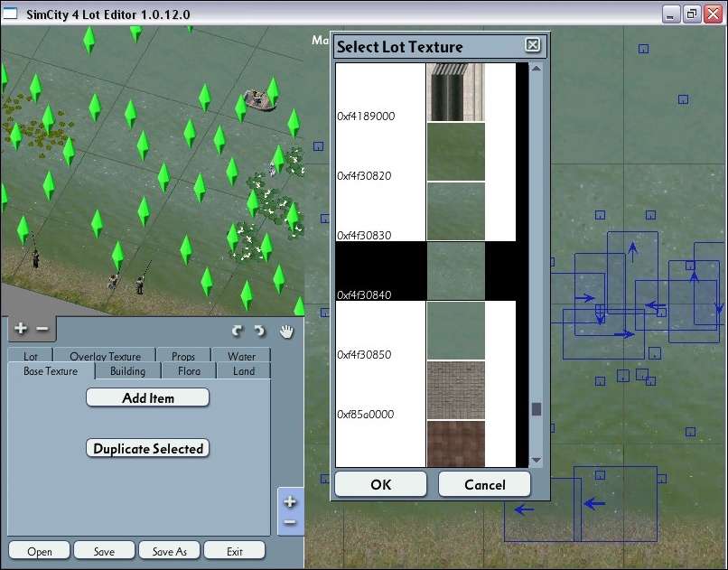Click texture ID label 0xf85a0000
Screen dimensions: 728x570
[x=366, y=414]
